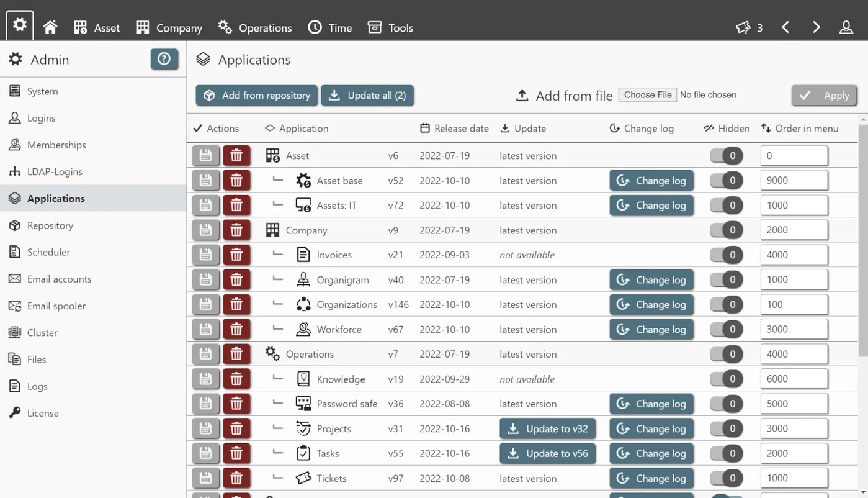Viewport: 868px width, 498px height.
Task: Delete the Invoices application
Action: tap(236, 255)
